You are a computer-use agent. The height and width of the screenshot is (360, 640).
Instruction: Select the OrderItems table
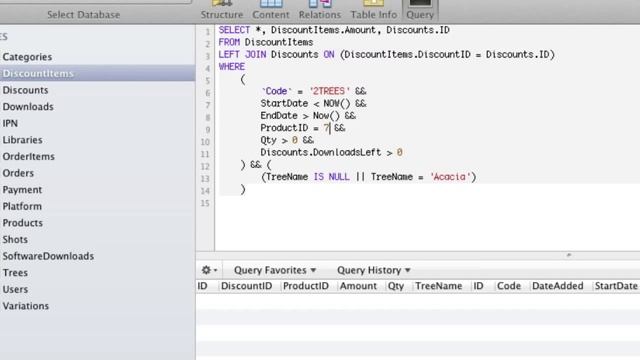tap(98, 156)
